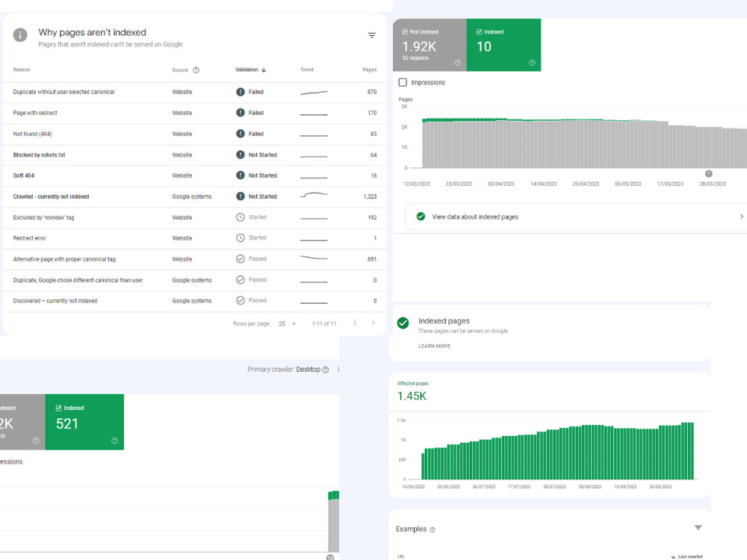Open the Rows per page 25 dropdown
This screenshot has width=747, height=560.
click(288, 324)
